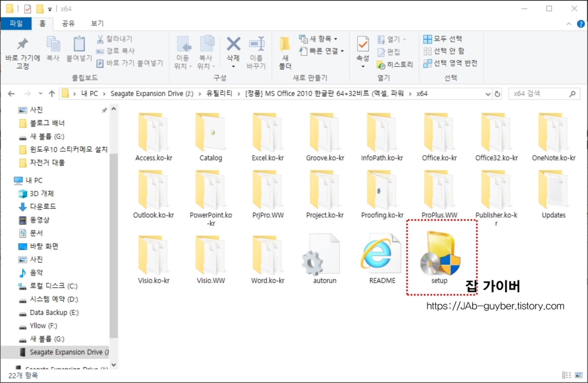Image resolution: width=588 pixels, height=383 pixels.
Task: Click the Delete X icon
Action: (x=233, y=44)
